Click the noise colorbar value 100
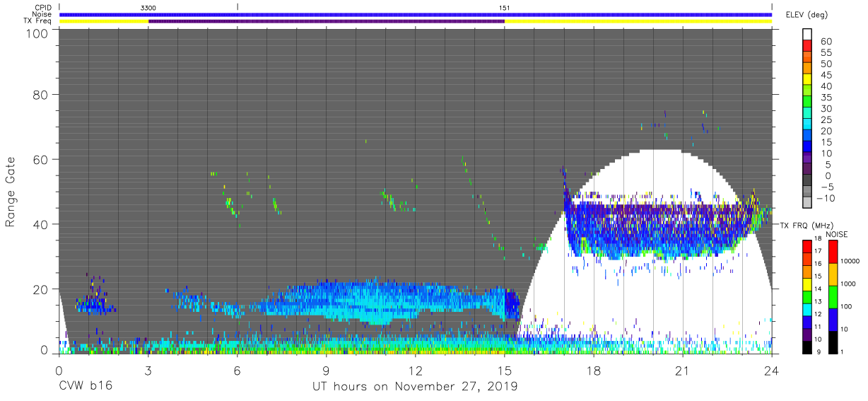The image size is (868, 401). click(846, 306)
